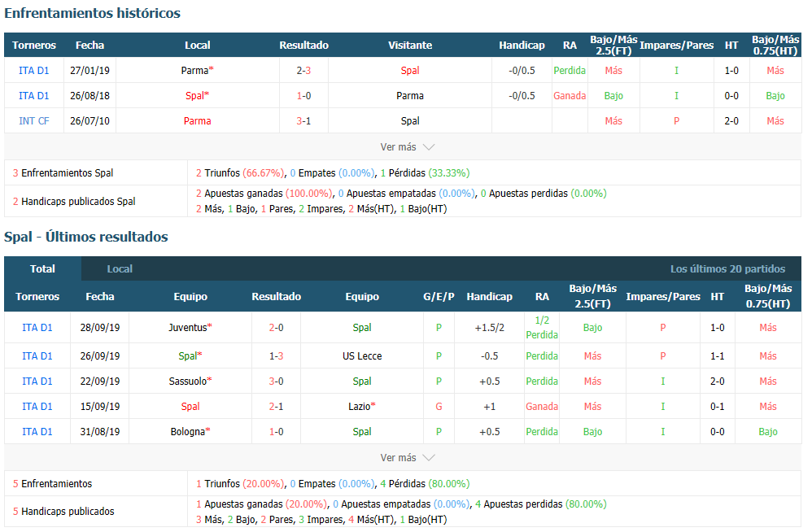
Task: Click the G/E/P column header
Action: click(439, 297)
